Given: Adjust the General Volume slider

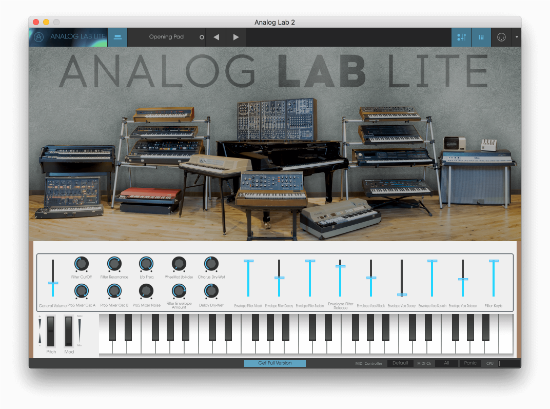Looking at the screenshot, I should coord(53,279).
